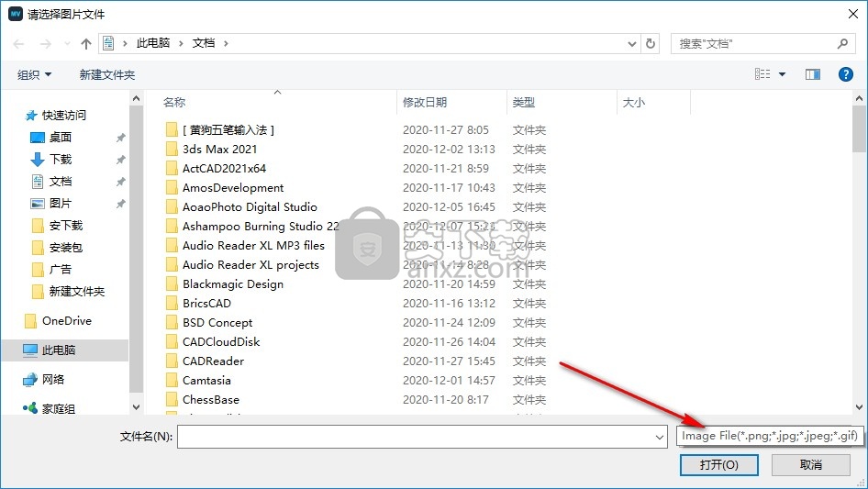Click navigation pane scrollbar down arrow
The width and height of the screenshot is (868, 489).
tap(136, 407)
